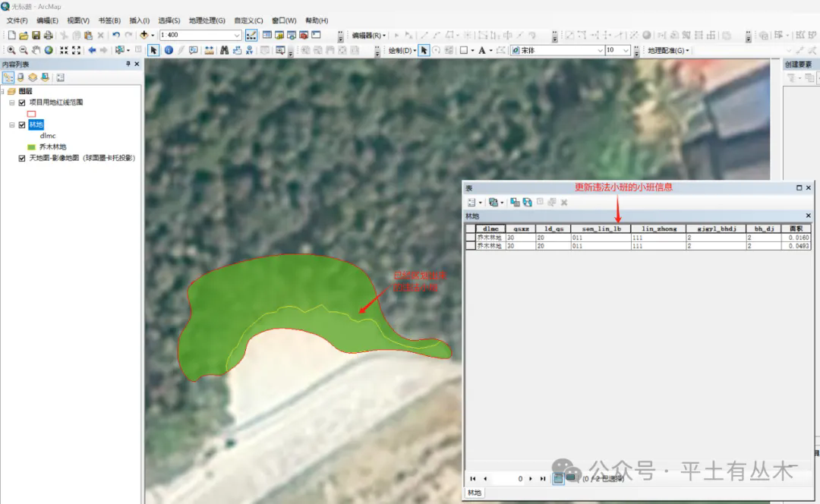
Task: Click the Add Data button icon
Action: click(143, 35)
